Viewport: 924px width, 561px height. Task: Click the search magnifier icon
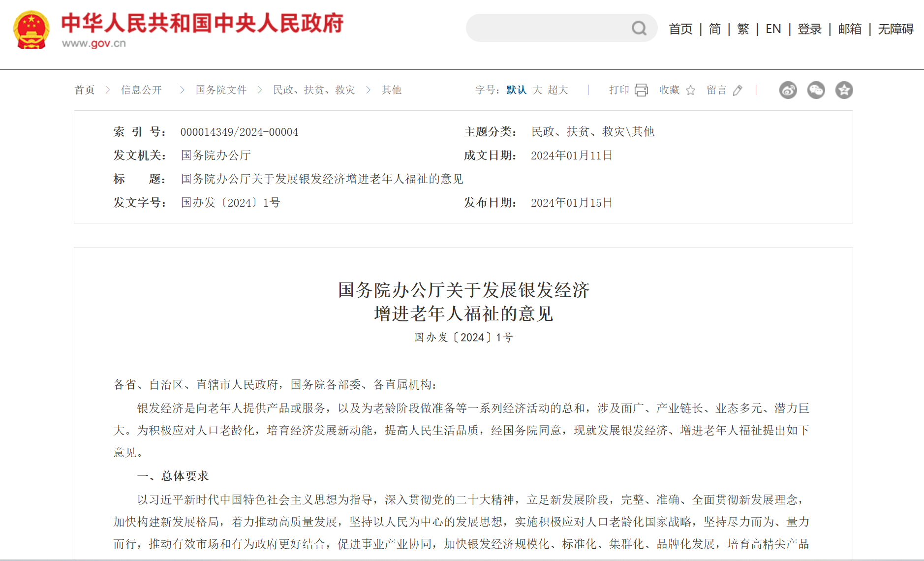[x=639, y=29]
